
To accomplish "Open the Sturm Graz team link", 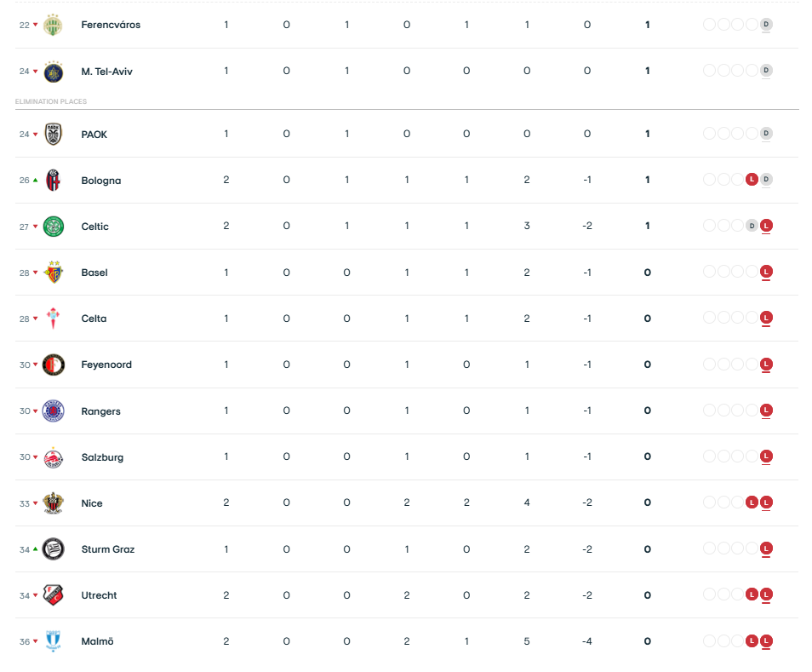I will point(107,549).
